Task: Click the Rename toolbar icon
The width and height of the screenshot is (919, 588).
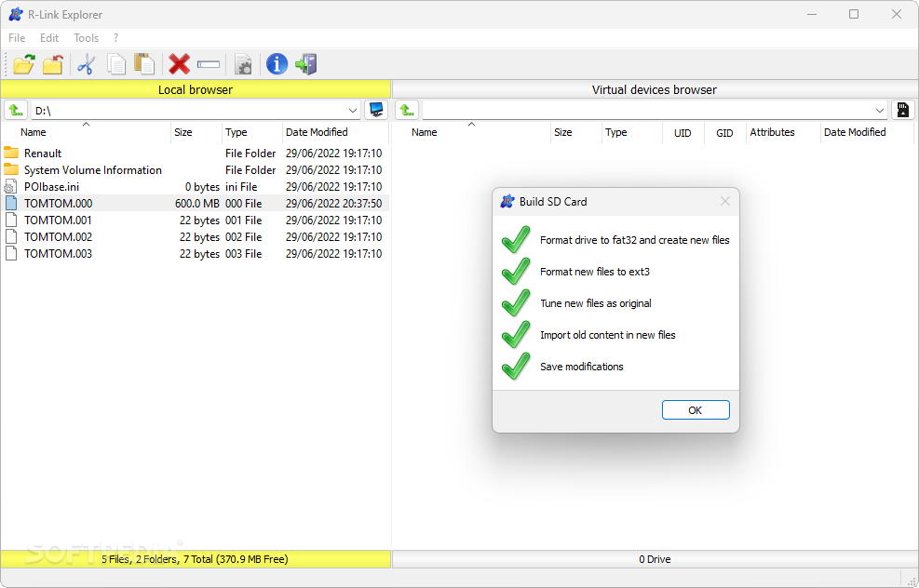Action: (x=208, y=64)
